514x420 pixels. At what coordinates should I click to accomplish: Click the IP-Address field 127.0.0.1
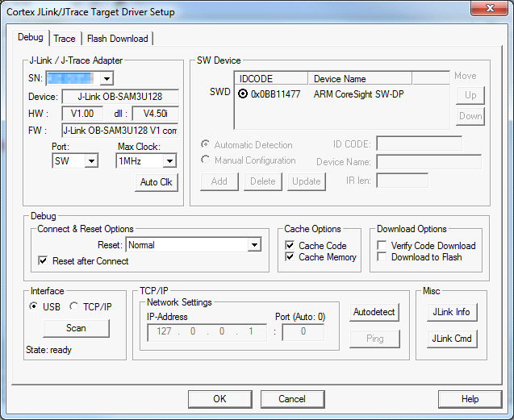click(x=207, y=332)
